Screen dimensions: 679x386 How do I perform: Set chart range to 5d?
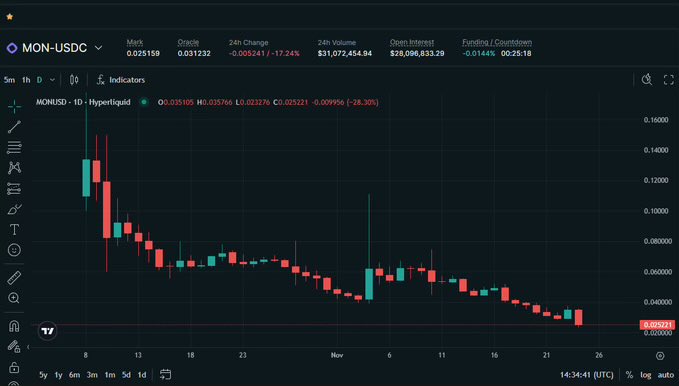(x=126, y=375)
